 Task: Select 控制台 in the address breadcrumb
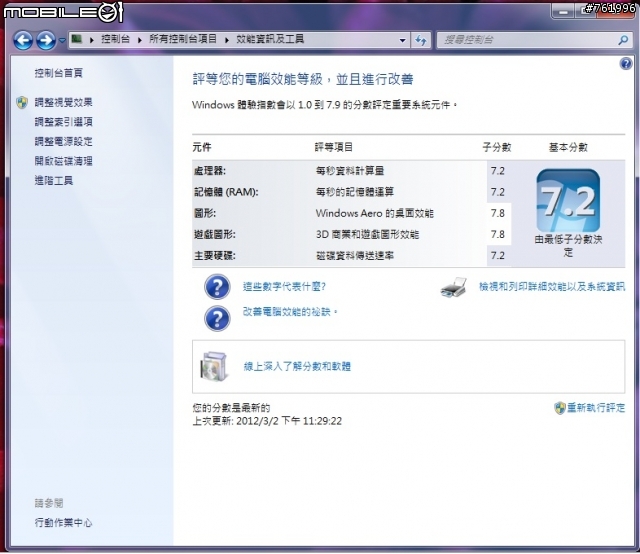tap(115, 40)
